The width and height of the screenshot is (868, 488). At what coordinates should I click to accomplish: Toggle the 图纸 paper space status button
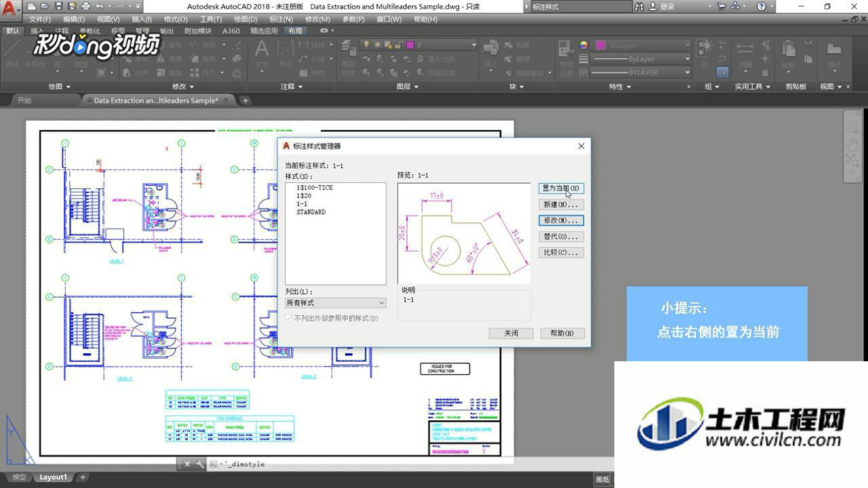(602, 479)
